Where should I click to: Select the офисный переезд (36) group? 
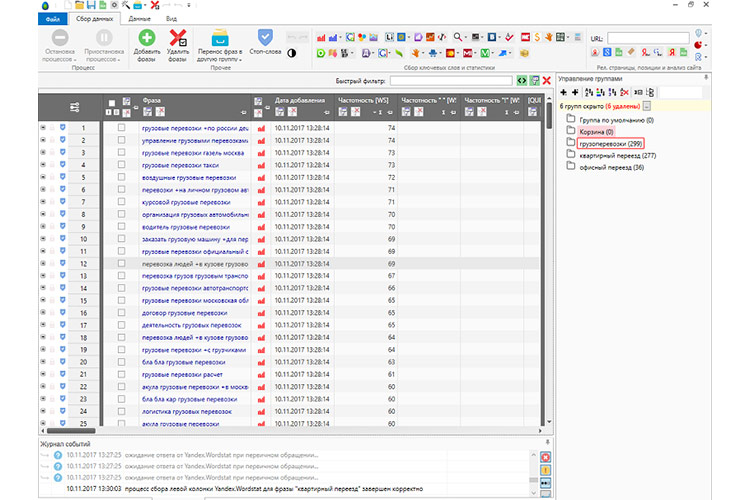(x=611, y=167)
